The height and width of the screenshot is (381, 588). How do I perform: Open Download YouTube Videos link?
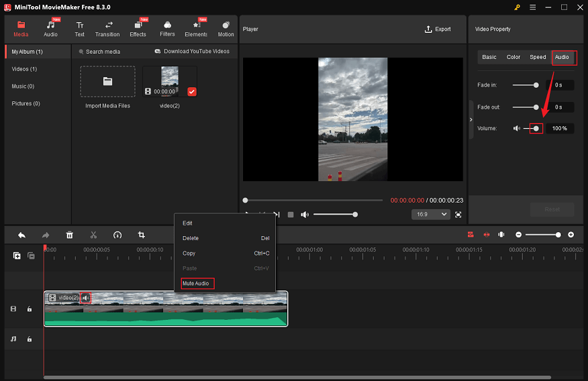pyautogui.click(x=192, y=52)
